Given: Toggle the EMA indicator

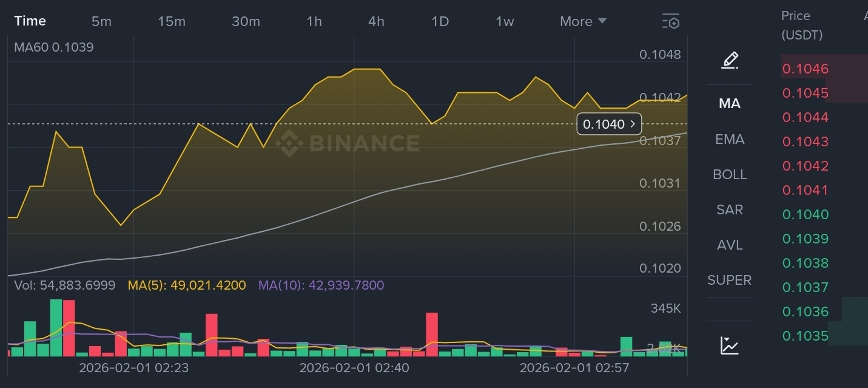Looking at the screenshot, I should click(729, 140).
